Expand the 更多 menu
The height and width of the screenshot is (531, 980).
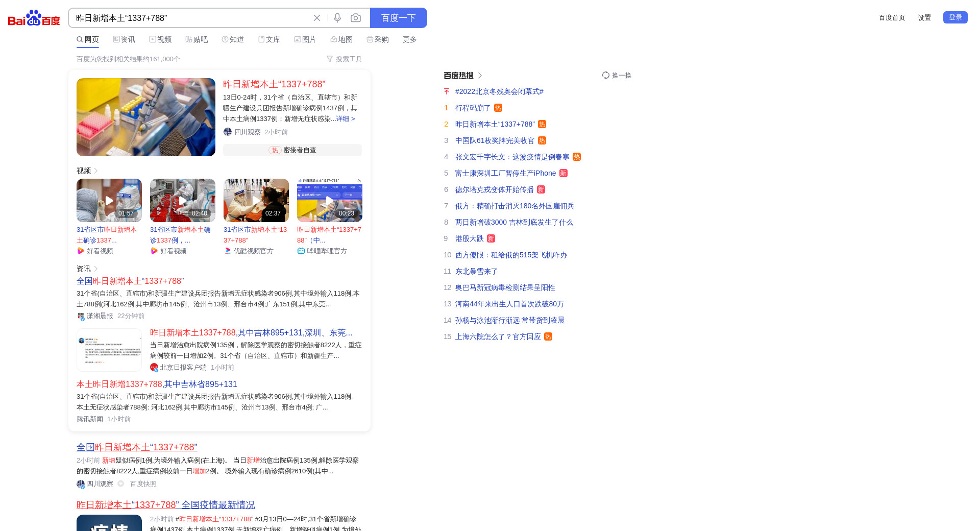(x=409, y=39)
